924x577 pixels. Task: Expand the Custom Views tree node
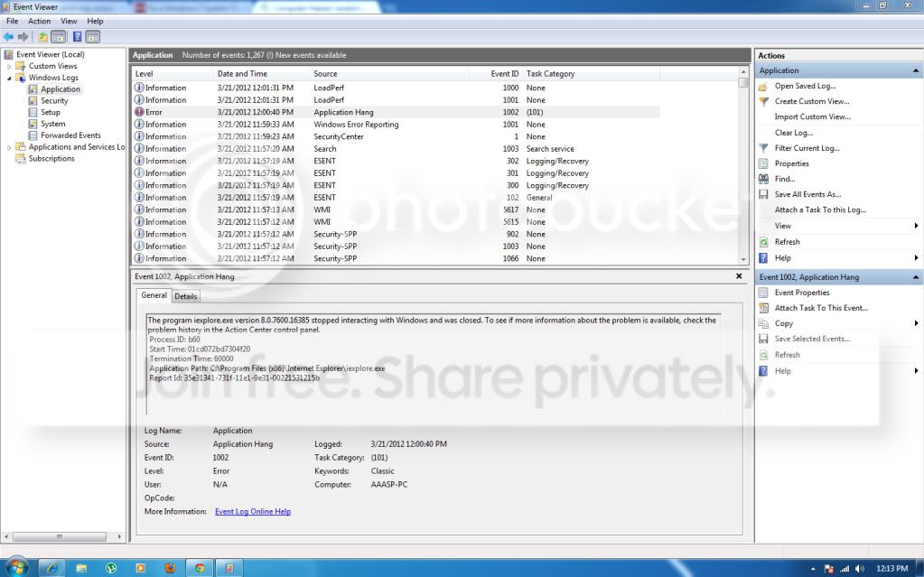coord(9,66)
